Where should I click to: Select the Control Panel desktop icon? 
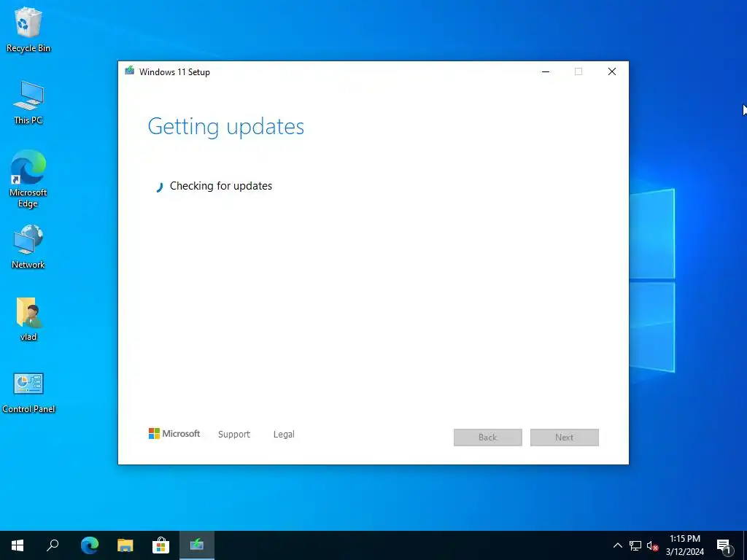28,393
